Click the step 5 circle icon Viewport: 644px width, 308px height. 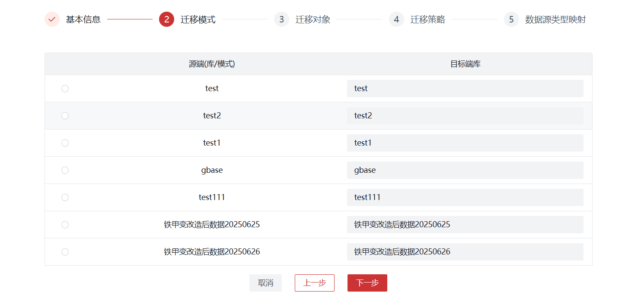[511, 19]
